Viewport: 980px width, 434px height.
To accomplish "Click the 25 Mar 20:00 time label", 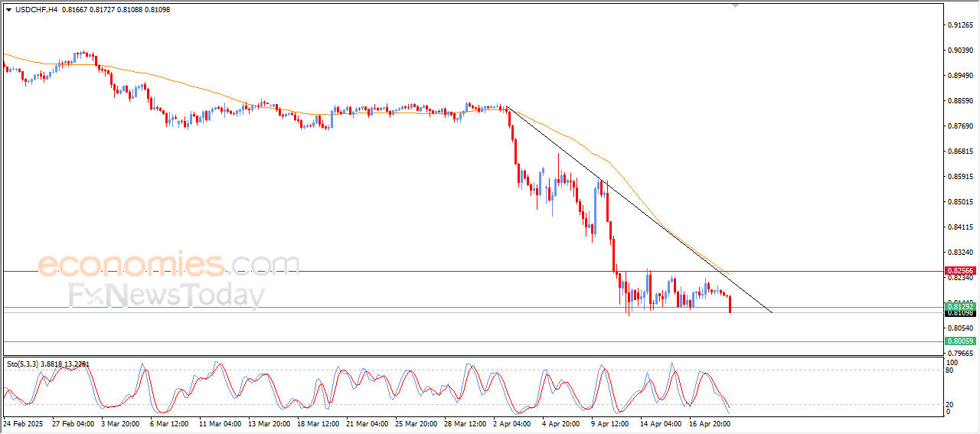I will click(x=416, y=423).
